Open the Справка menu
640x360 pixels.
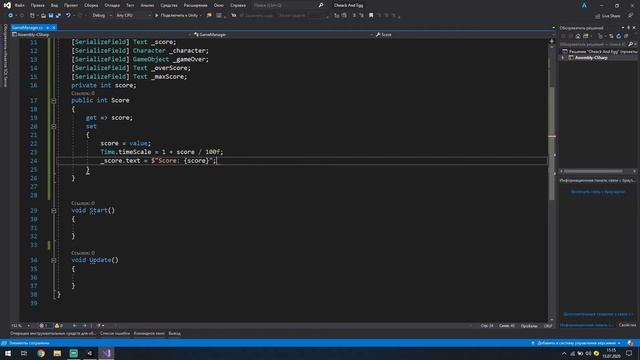(238, 5)
